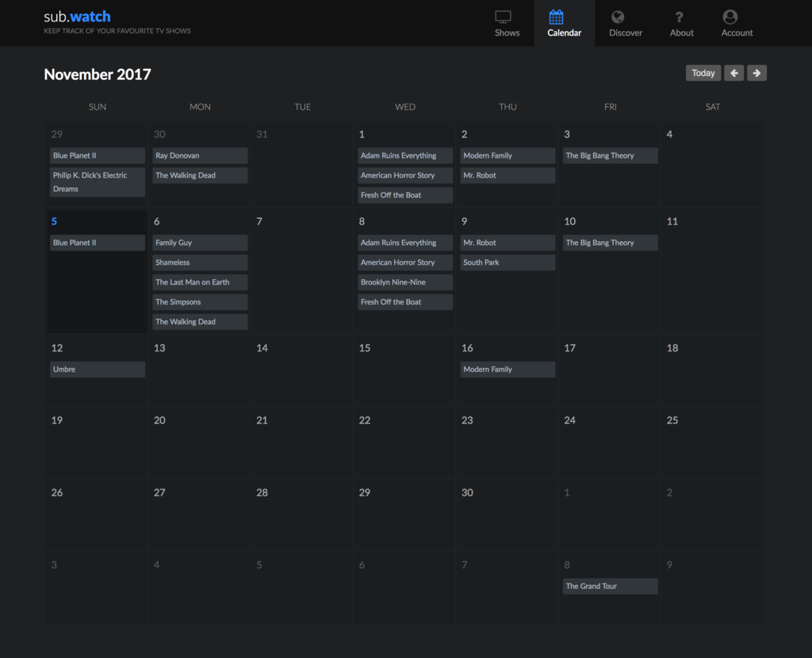Open the Account person icon
812x658 pixels.
(730, 17)
